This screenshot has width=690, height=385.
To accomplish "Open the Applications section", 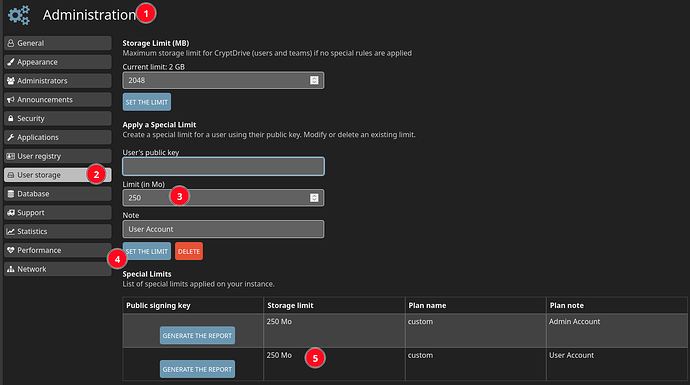I will point(58,137).
